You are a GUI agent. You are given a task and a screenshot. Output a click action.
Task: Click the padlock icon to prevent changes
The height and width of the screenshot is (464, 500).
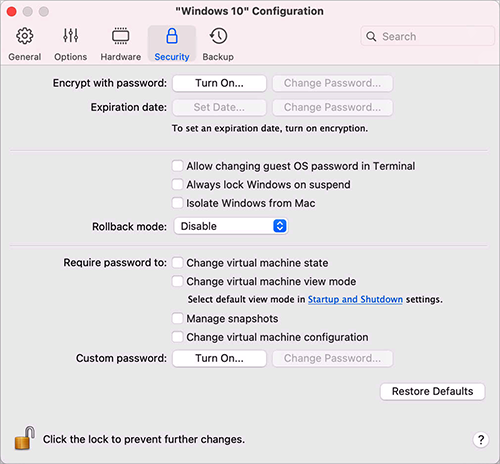point(25,438)
